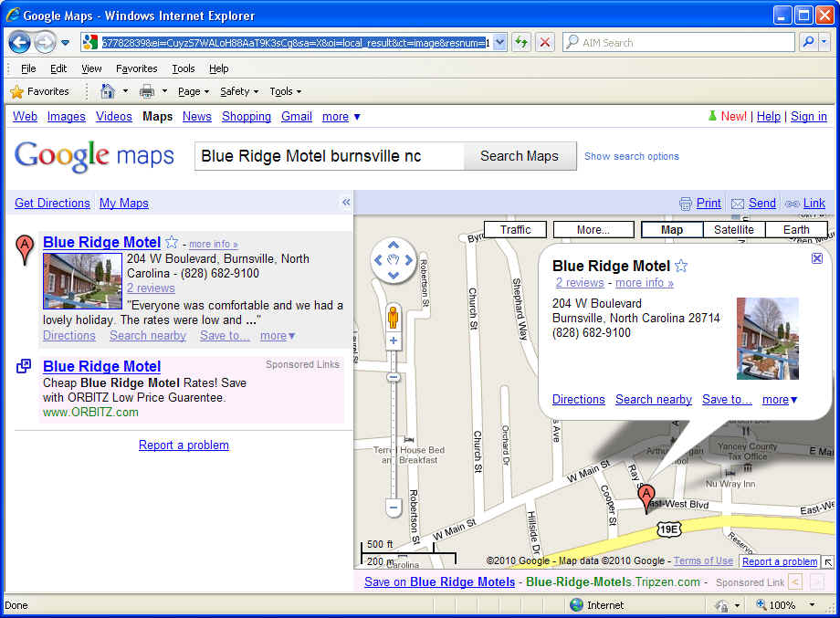
Task: Expand the Home icon dropdown arrow
Action: [x=125, y=91]
